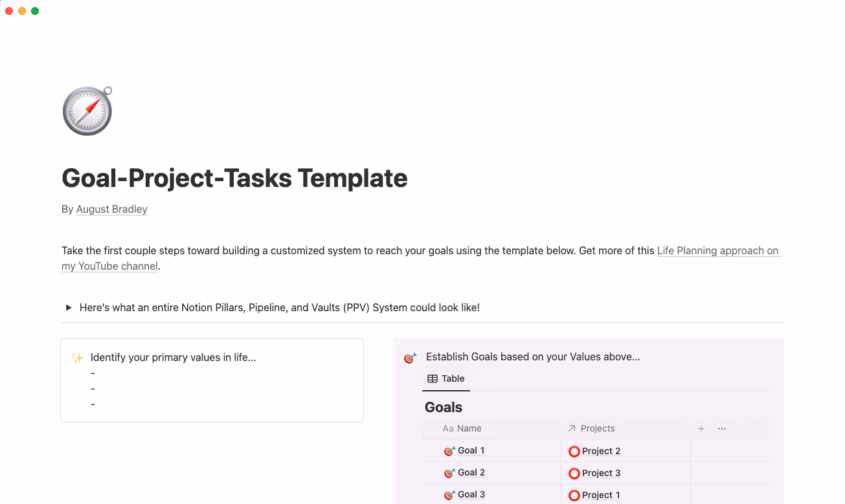
Task: Click the red circle icon beside Project 2
Action: pos(574,451)
